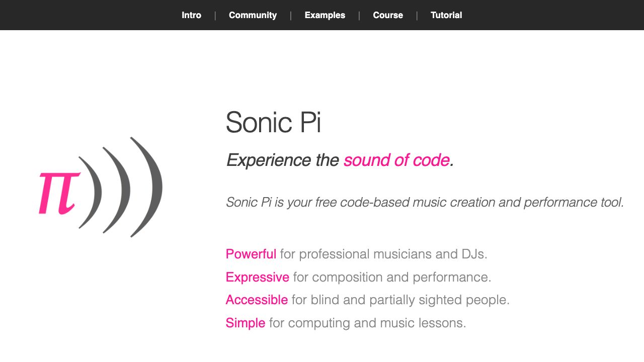644x362 pixels.
Task: View the Tutorial section
Action: 446,15
